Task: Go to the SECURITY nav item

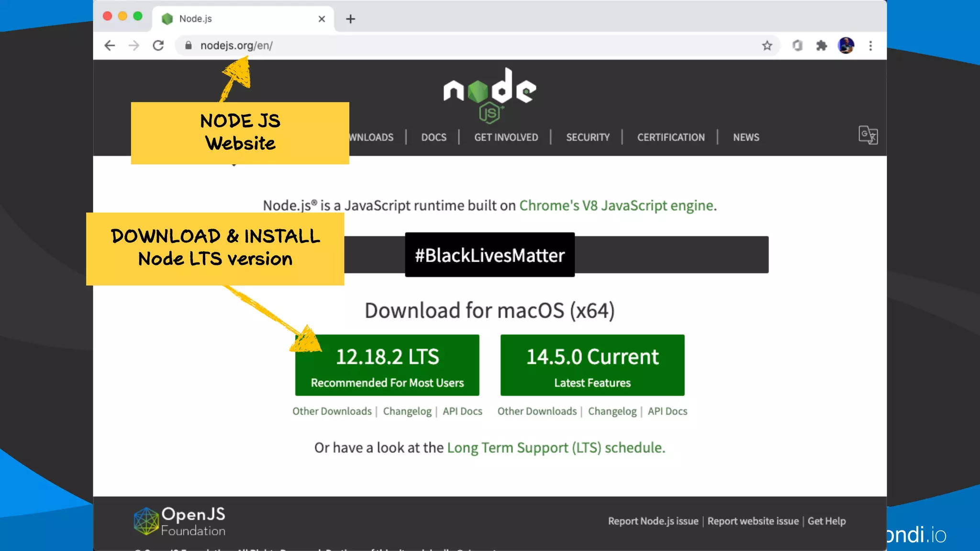Action: (588, 137)
